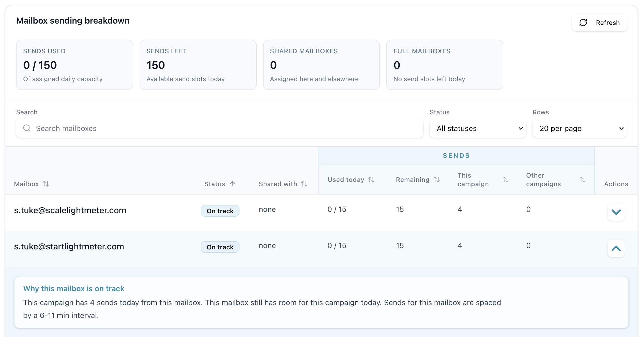Select mailbox s.tuke@startlightmeter.com
This screenshot has width=644, height=337.
tap(69, 246)
